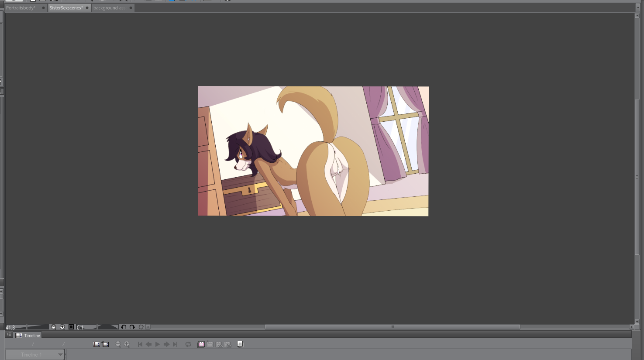This screenshot has width=644, height=360.
Task: Click the timeline settings filmstrip icon
Action: pos(96,344)
